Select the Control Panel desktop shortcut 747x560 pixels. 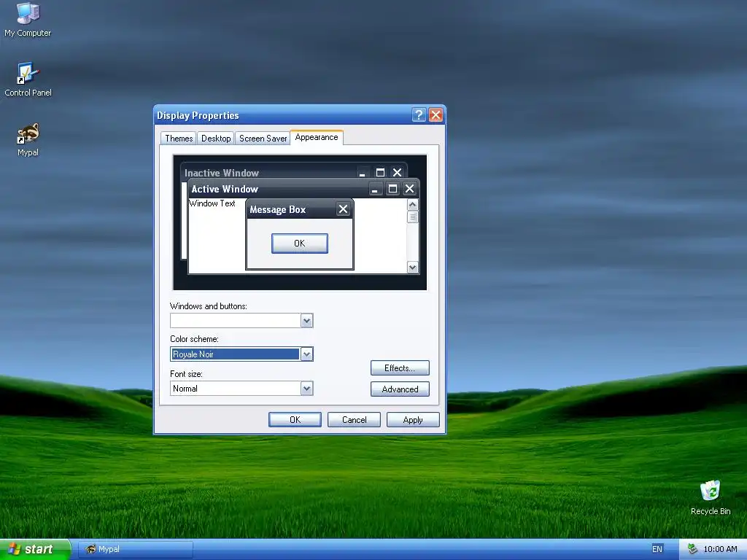tap(28, 79)
